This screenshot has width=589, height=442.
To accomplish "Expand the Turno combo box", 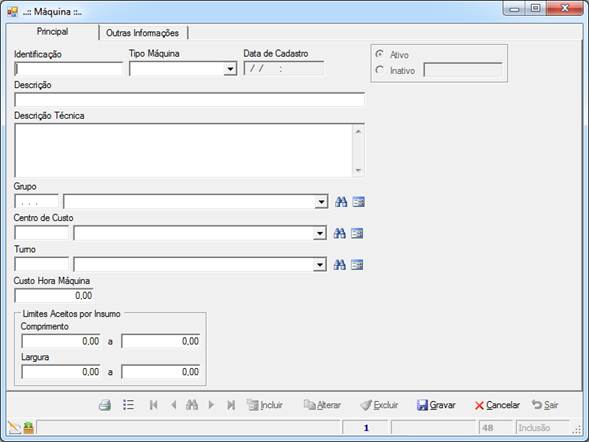I will tap(320, 265).
